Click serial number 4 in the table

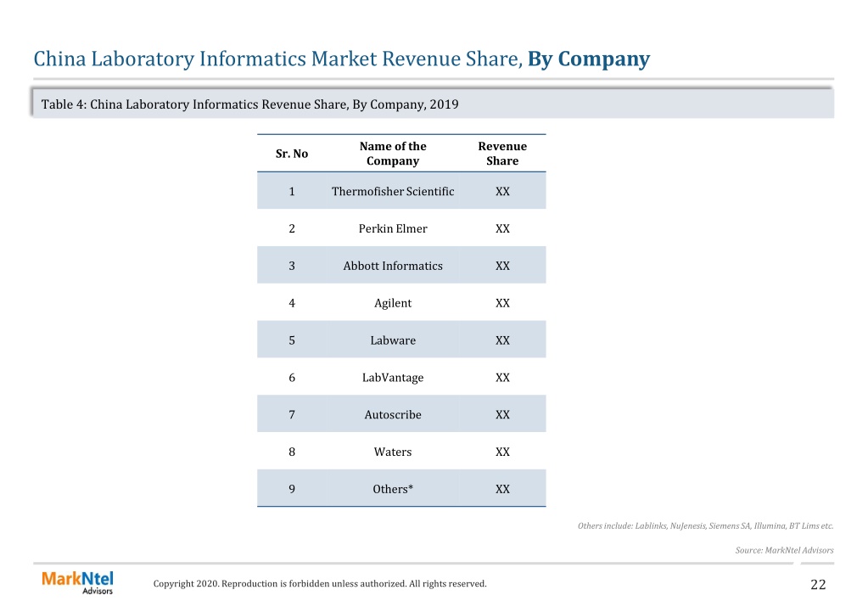pyautogui.click(x=292, y=303)
